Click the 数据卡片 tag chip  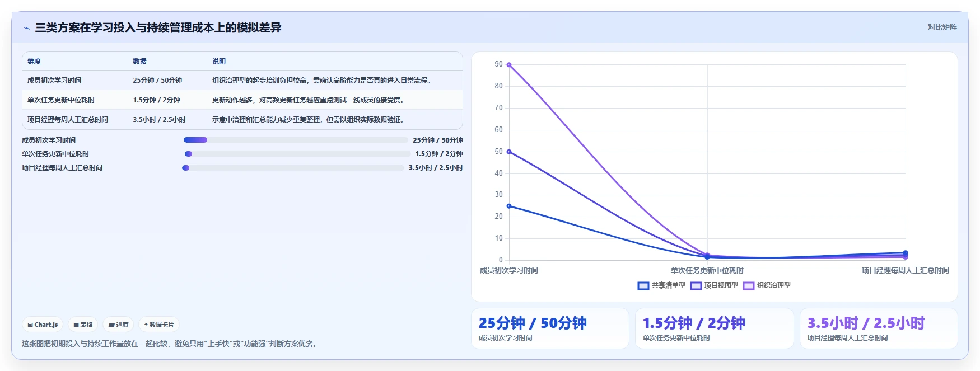click(x=159, y=325)
